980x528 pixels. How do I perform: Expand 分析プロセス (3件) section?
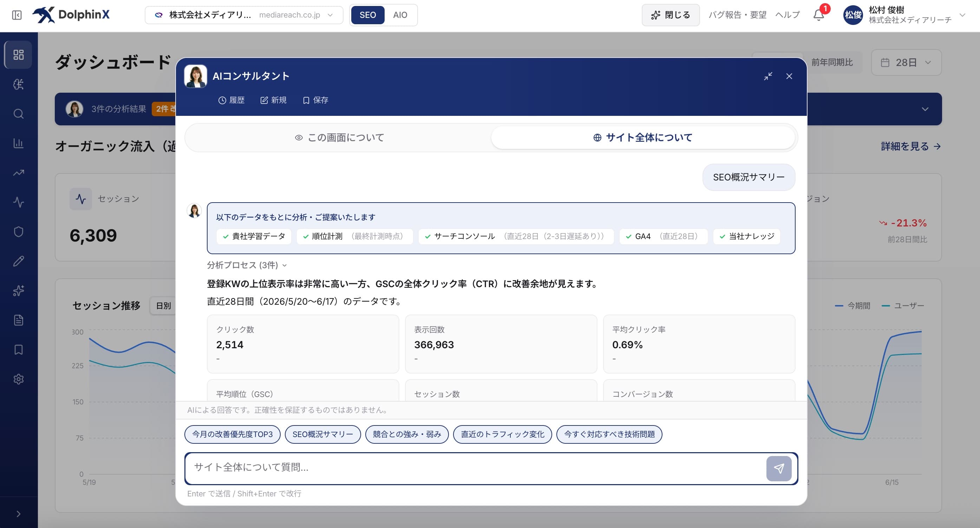click(247, 265)
